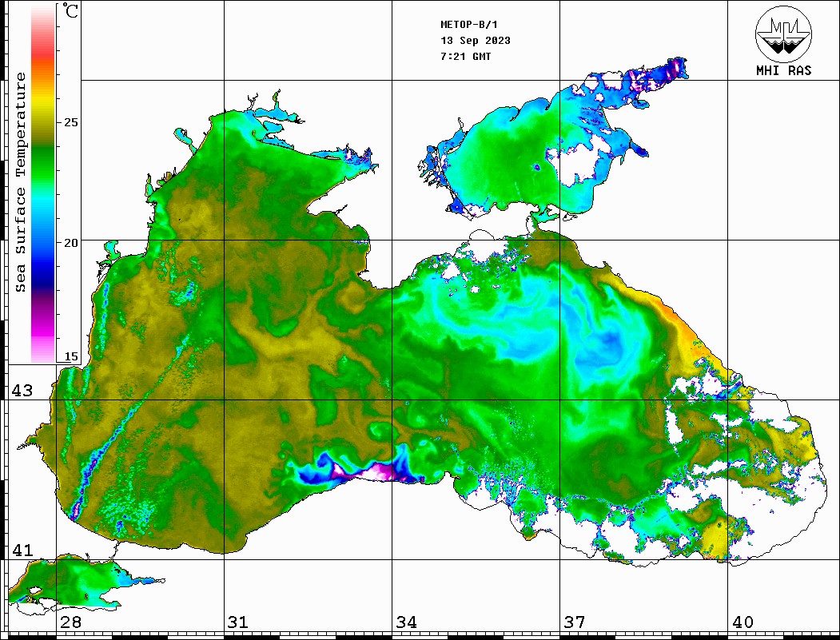
Task: Click the '7:21 GMT' time text
Action: pos(465,56)
